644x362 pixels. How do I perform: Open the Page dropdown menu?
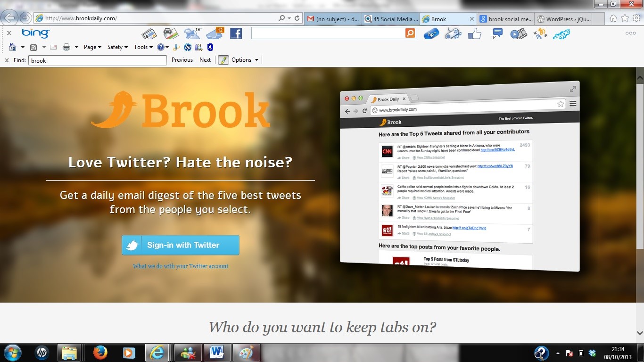click(x=92, y=47)
